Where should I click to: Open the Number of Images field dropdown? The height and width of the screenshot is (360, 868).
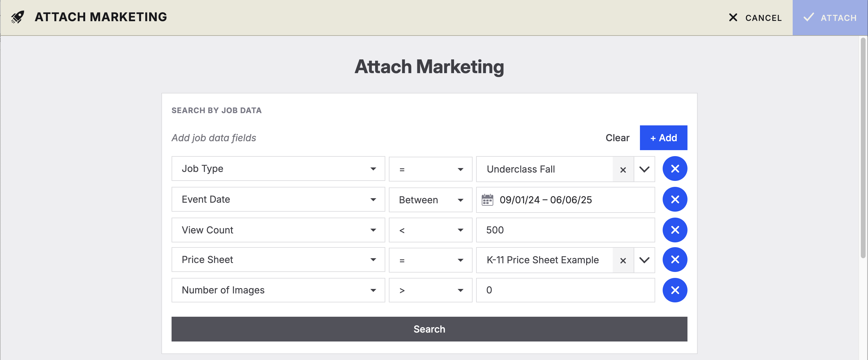point(278,290)
